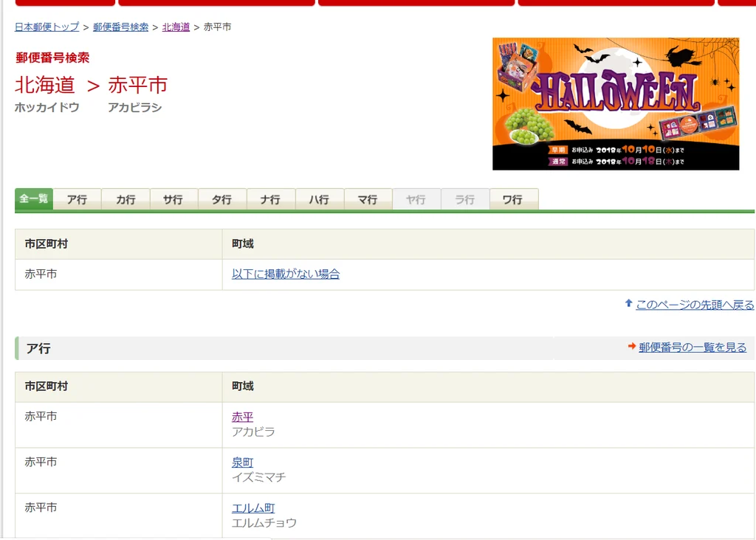
Task: Open the 赤平 town link
Action: [x=242, y=417]
